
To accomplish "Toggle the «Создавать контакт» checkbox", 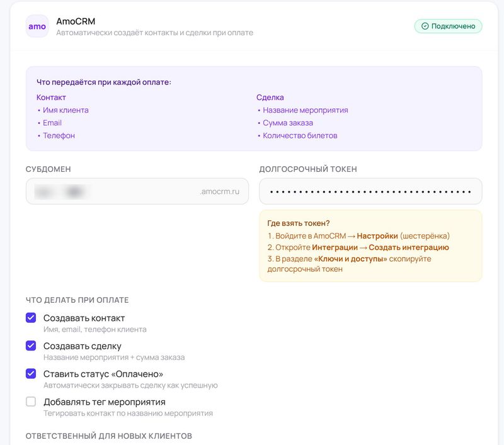I will pos(31,318).
